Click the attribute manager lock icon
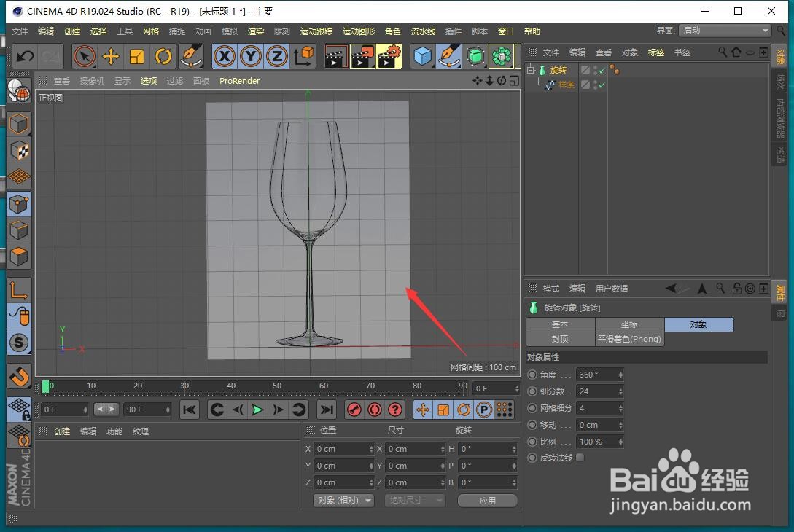794x532 pixels. pyautogui.click(x=737, y=288)
